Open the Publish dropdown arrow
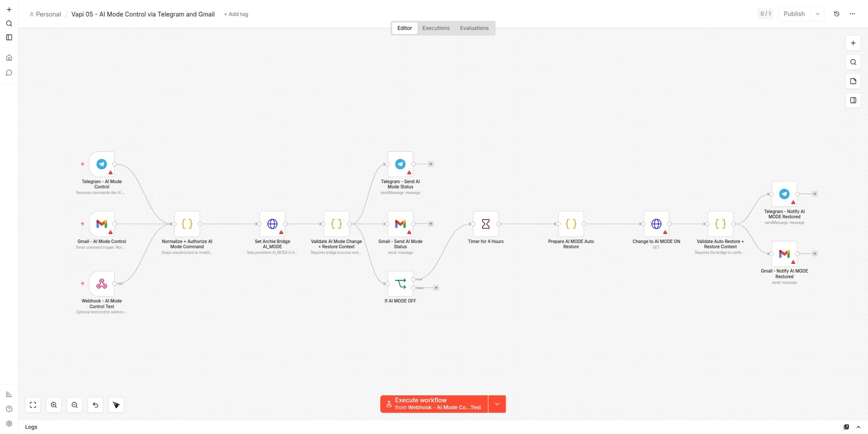 coord(818,14)
